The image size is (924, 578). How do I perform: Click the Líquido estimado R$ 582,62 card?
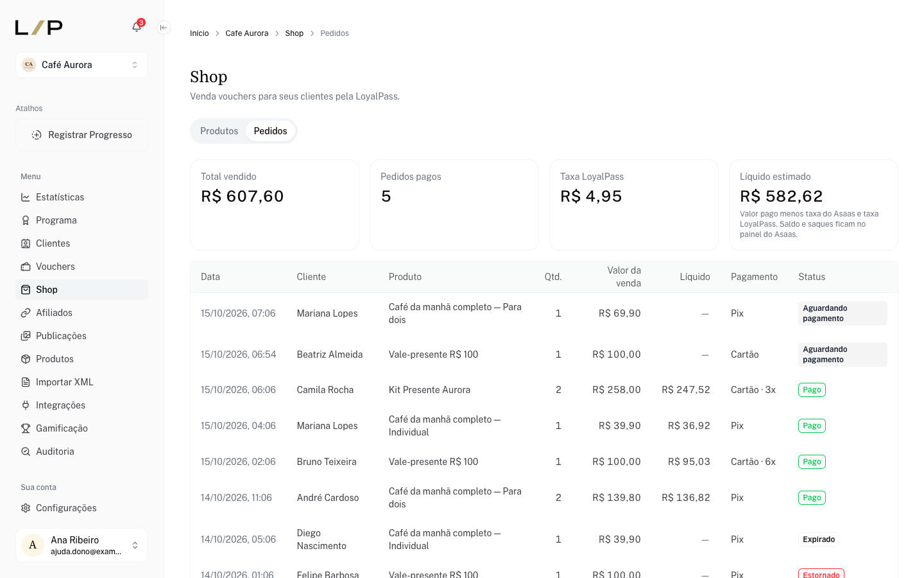814,205
